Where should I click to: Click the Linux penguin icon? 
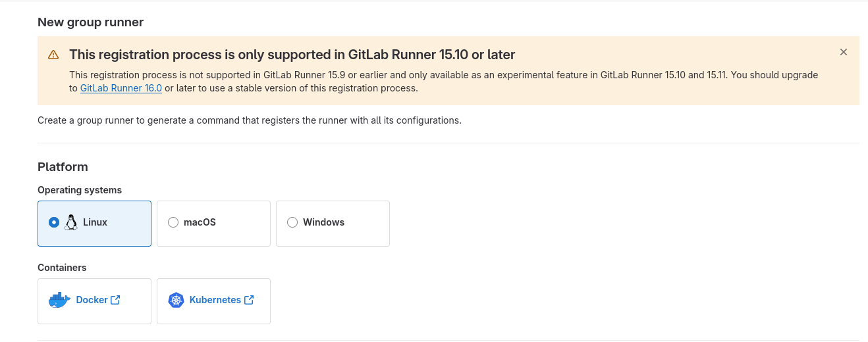coord(71,222)
